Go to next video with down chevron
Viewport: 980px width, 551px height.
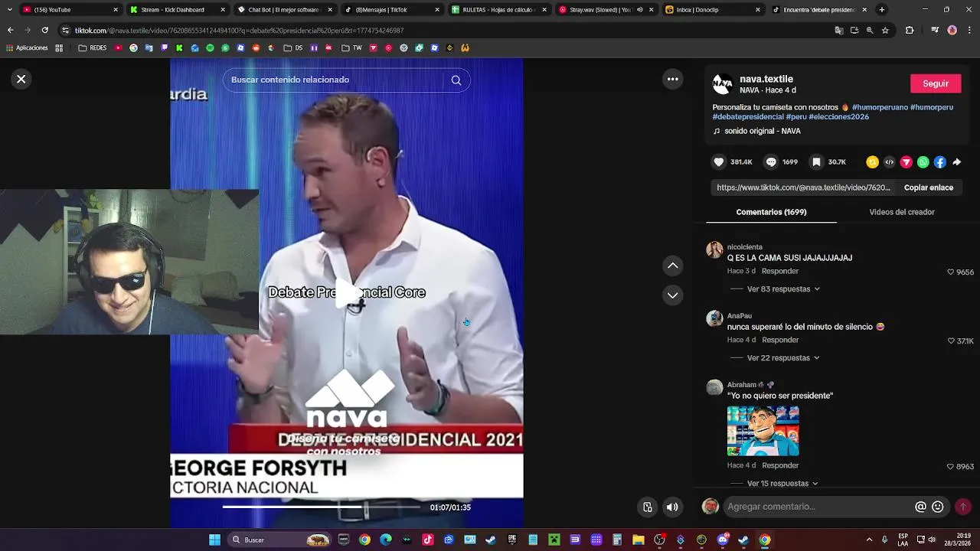[673, 295]
